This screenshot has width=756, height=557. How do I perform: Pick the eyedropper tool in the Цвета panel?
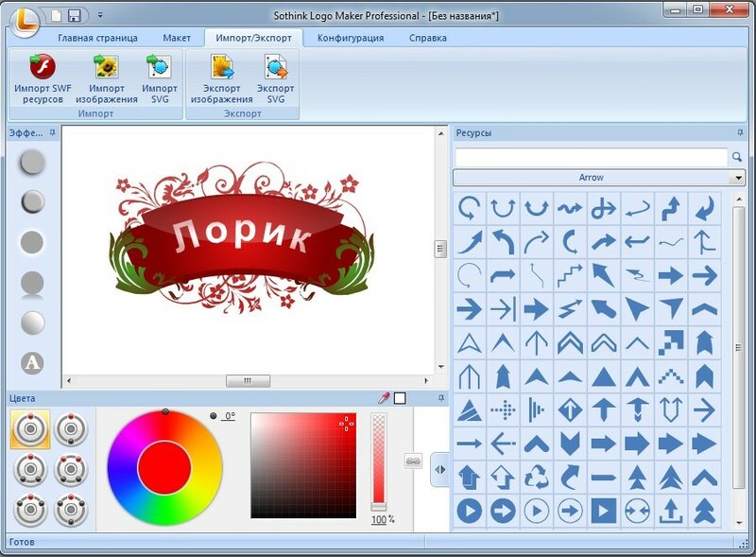pos(384,398)
